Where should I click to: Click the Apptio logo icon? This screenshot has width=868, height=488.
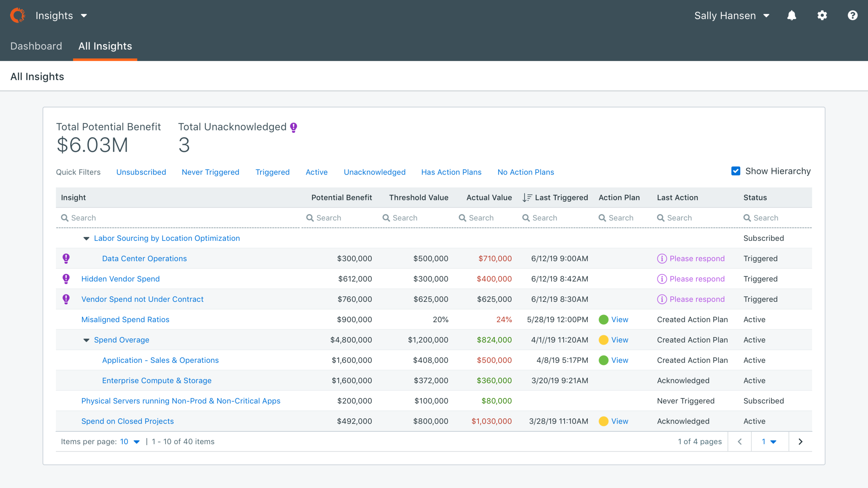coord(18,16)
